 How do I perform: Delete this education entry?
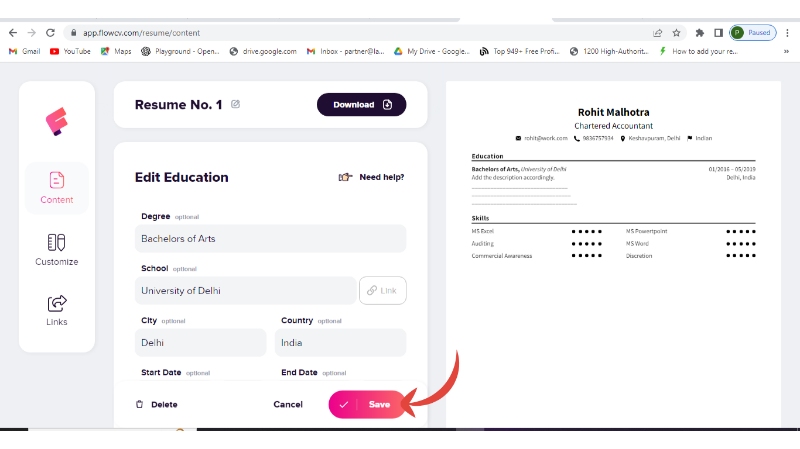tap(156, 405)
